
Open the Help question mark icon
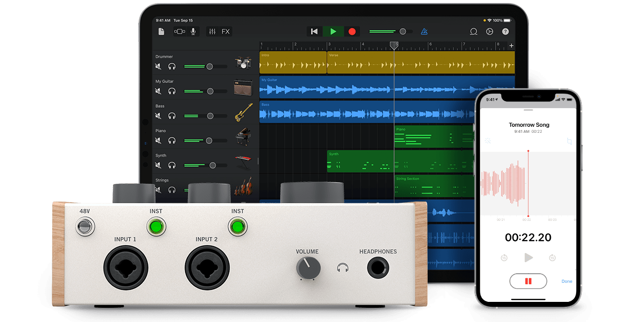[505, 31]
